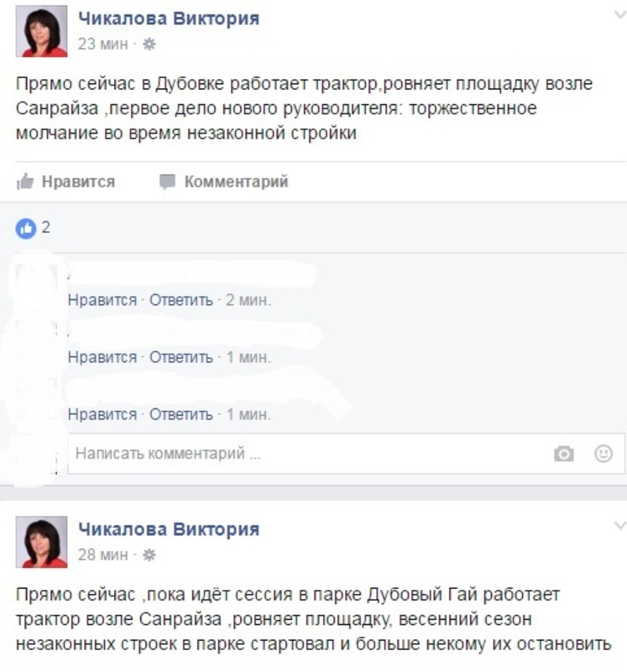Click the Комментарий button label under first post

pos(237,181)
